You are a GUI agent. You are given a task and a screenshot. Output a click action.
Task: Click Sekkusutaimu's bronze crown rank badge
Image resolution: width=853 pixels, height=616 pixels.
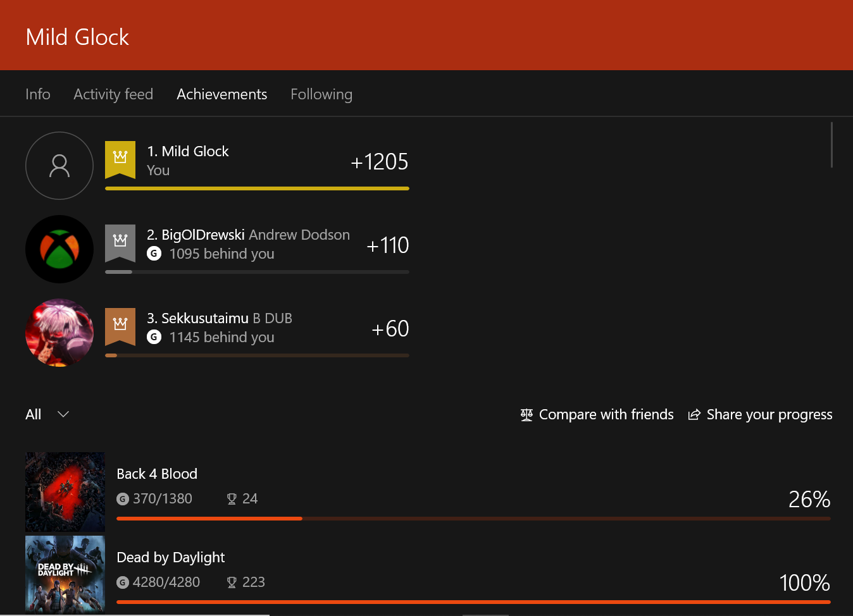[120, 326]
